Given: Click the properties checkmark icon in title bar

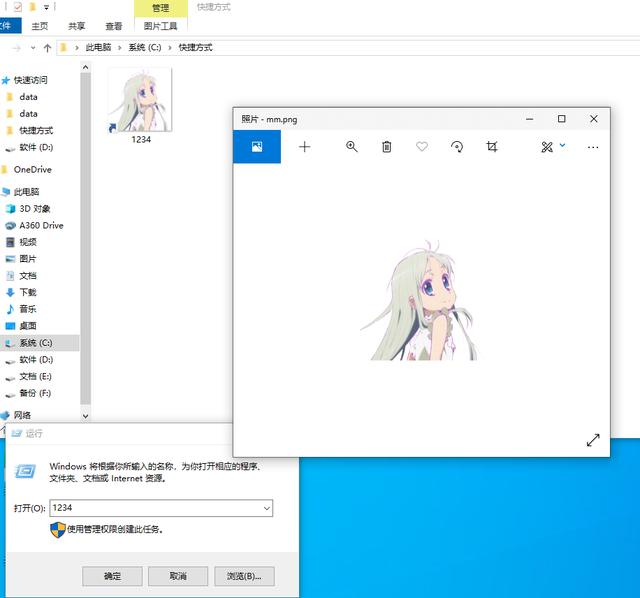Looking at the screenshot, I should coord(18,7).
